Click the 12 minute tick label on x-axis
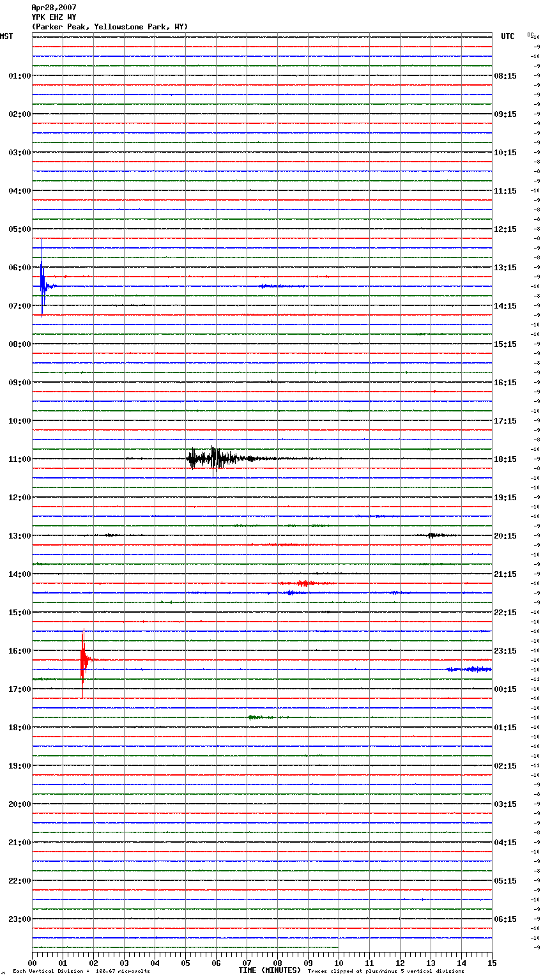Screen dimensions: 543x980 click(400, 963)
